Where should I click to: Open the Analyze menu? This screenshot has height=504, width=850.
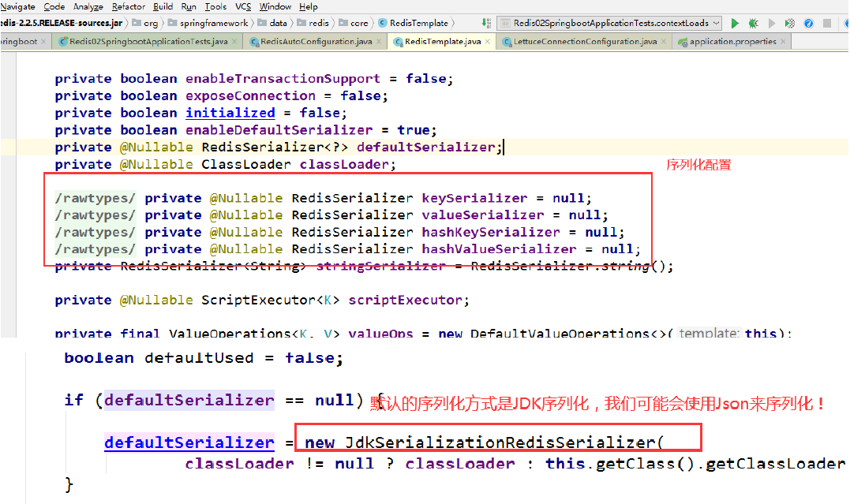88,6
